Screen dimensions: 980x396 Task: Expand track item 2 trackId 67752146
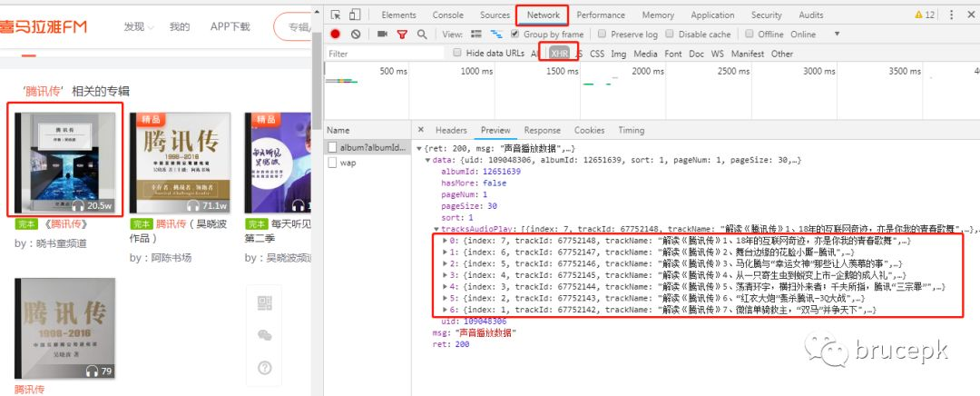[445, 263]
